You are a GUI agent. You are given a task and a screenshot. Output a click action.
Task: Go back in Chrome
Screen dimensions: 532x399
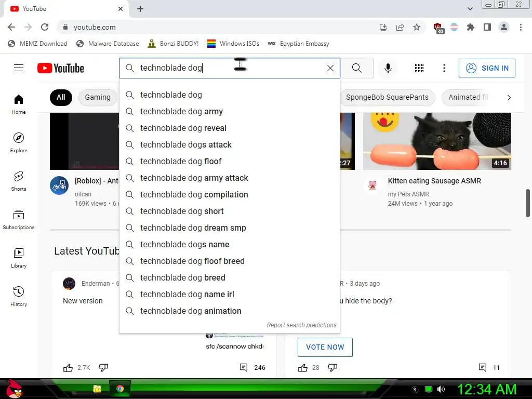coord(11,27)
